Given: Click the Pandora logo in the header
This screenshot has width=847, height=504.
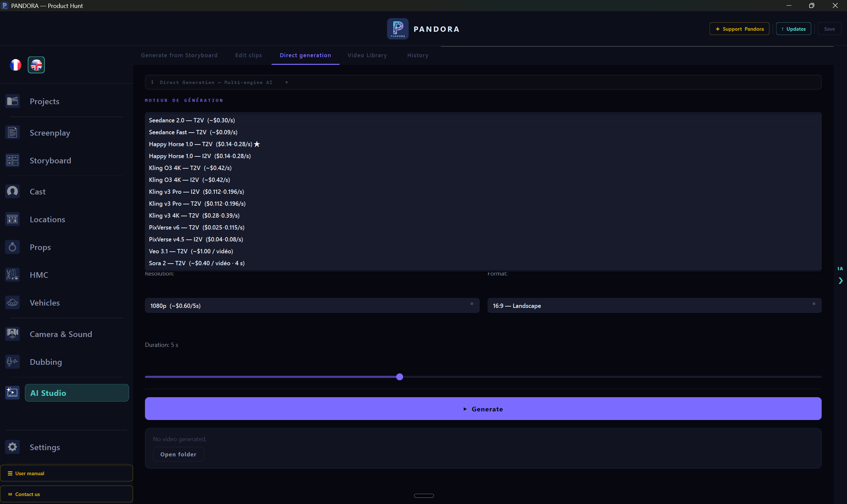Looking at the screenshot, I should (398, 29).
